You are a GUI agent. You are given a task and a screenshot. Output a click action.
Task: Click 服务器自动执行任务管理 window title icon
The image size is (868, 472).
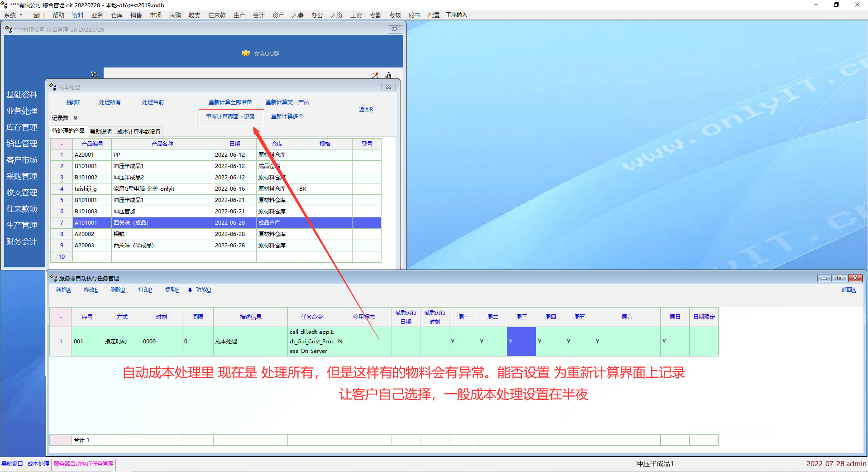(54, 278)
